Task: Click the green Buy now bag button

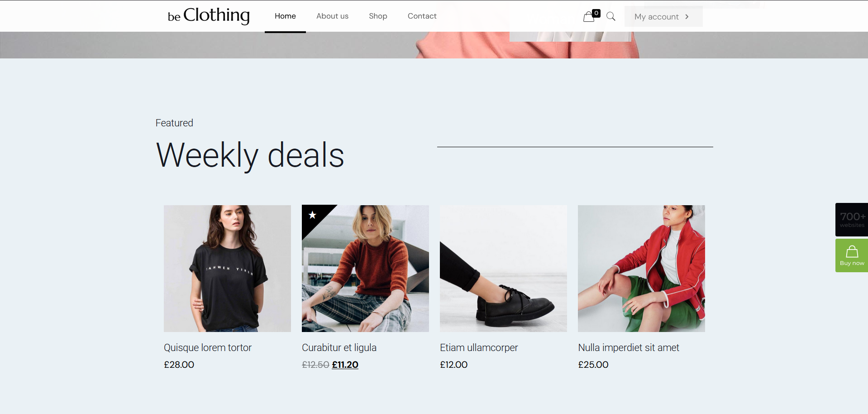Action: tap(852, 255)
